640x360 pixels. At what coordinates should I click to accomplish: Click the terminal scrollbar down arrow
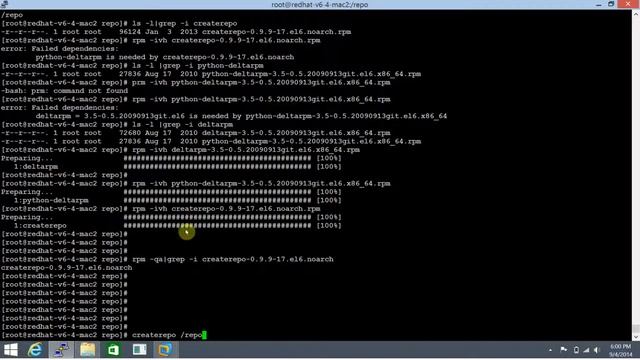(636, 337)
